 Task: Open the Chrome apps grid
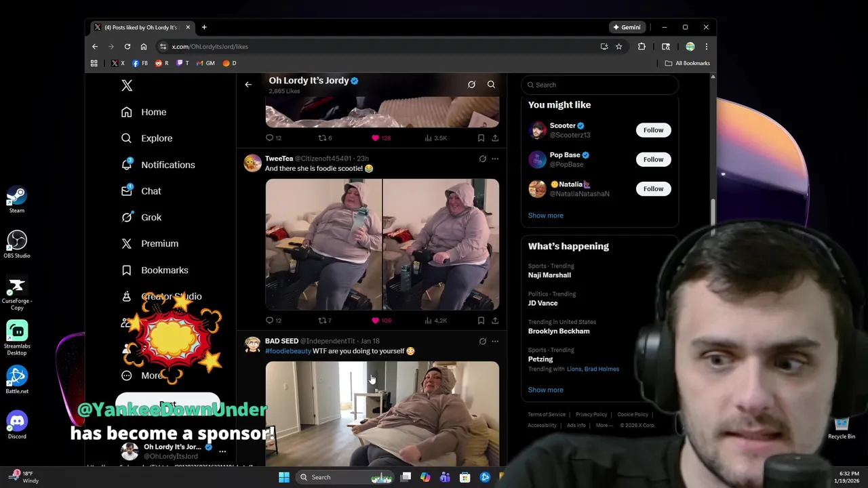pyautogui.click(x=94, y=63)
